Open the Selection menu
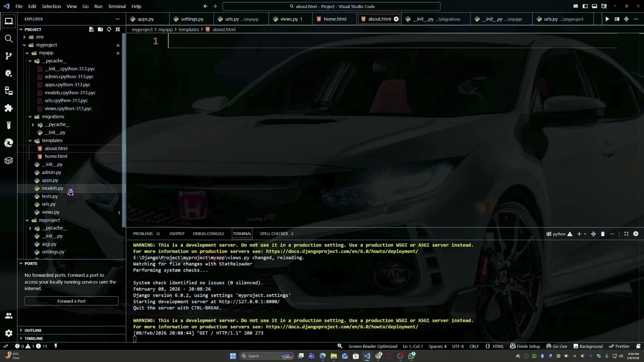The width and height of the screenshot is (644, 362). (x=51, y=6)
